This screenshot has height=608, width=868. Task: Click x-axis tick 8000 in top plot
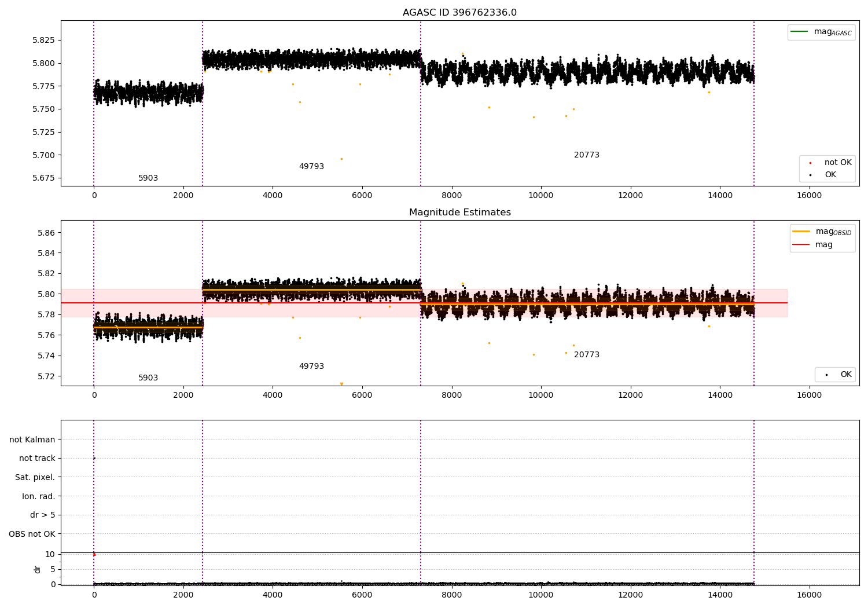pos(451,196)
